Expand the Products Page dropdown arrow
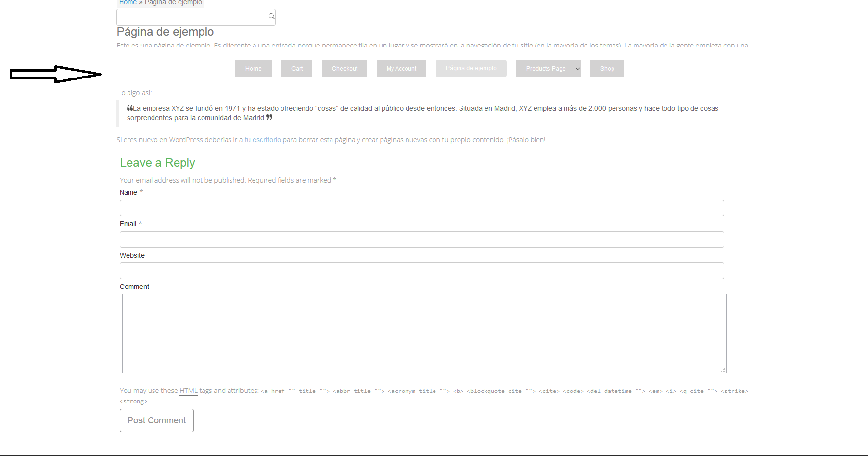 (577, 69)
